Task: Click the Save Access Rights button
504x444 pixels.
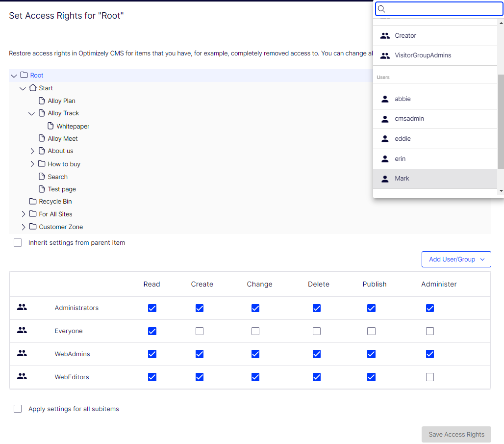Action: (x=456, y=434)
